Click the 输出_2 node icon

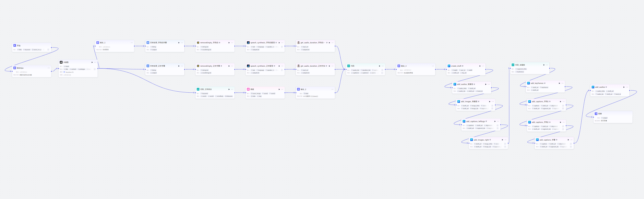[298, 89]
